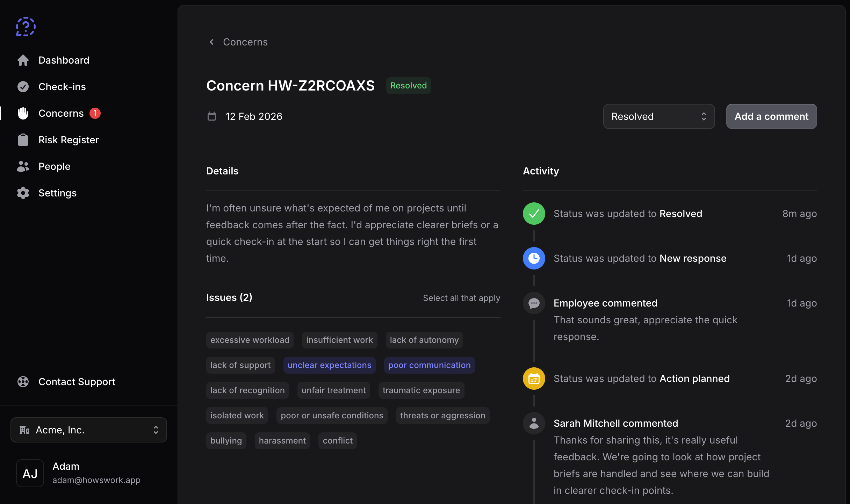The height and width of the screenshot is (504, 850).
Task: Click the Contact Support life-ring icon
Action: point(23,382)
